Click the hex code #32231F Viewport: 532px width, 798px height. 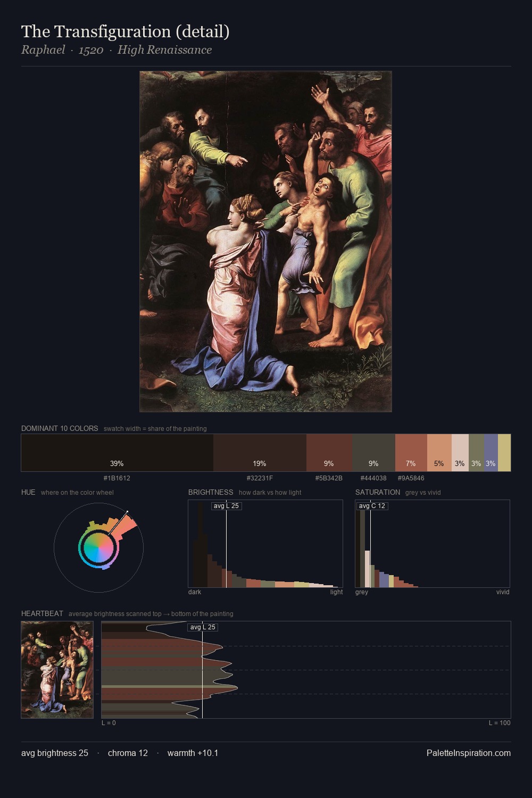click(260, 478)
